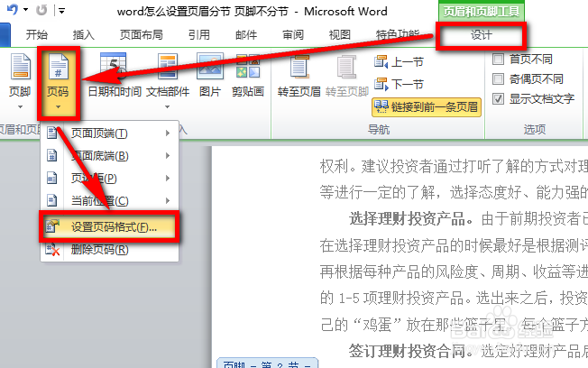Screen dimensions: 588x368
Task: Insert 日期和时间 via its icon
Action: (114, 66)
